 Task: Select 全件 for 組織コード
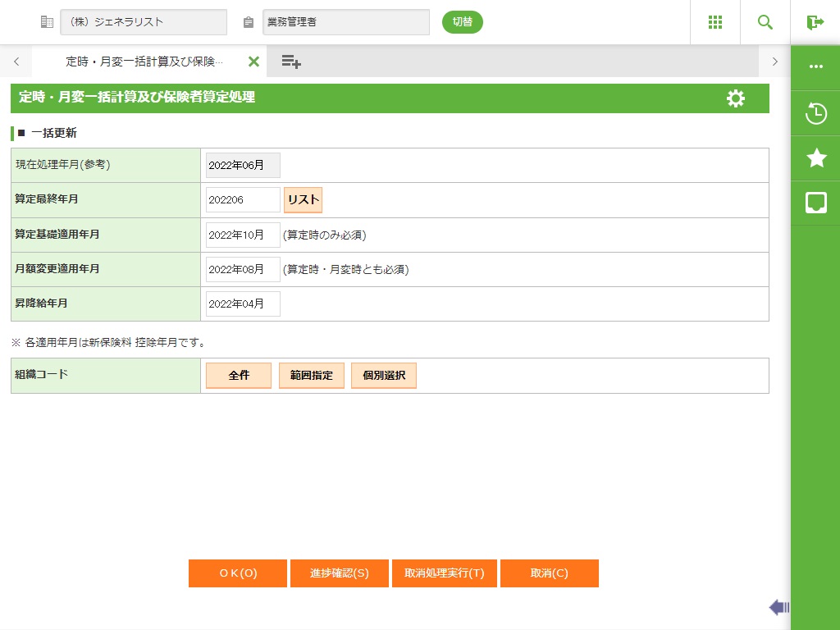pos(238,376)
